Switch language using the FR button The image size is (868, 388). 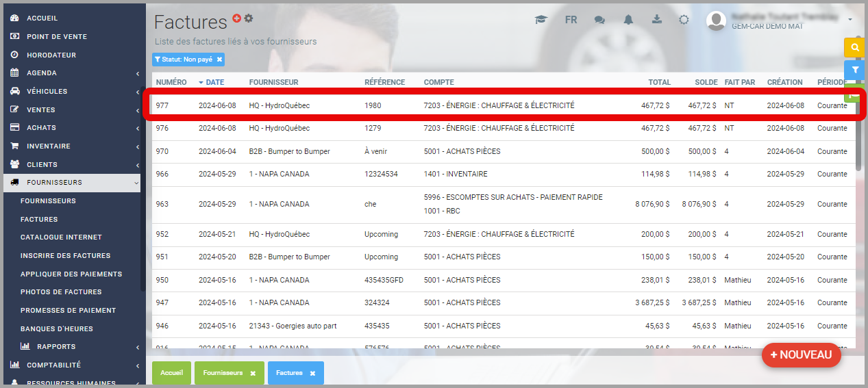click(571, 20)
